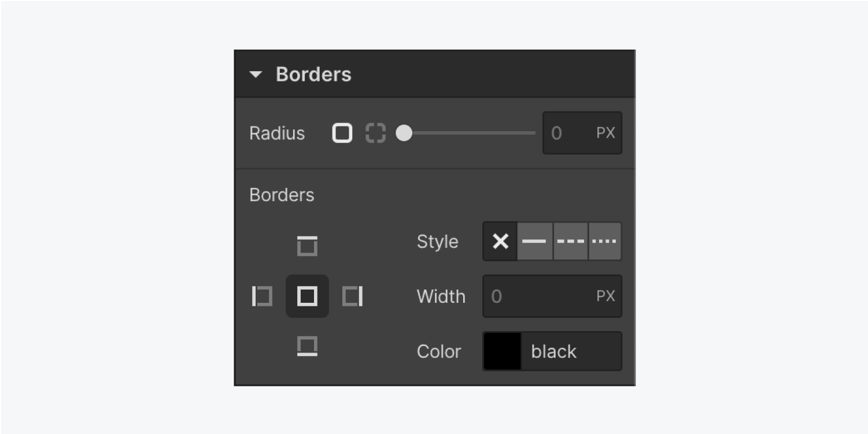The image size is (868, 434).
Task: Collapse the Borders section triangle
Action: pyautogui.click(x=256, y=75)
